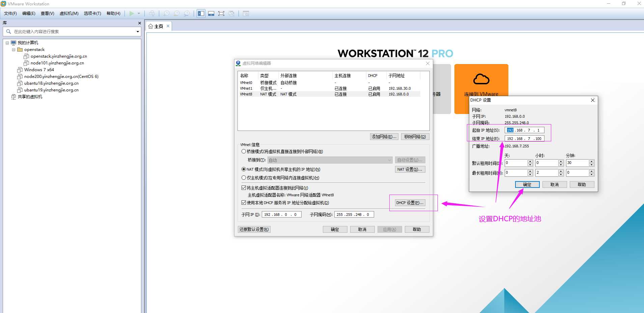Click the console view icon at toolbar end
Screen dimensions: 644x313
click(246, 13)
